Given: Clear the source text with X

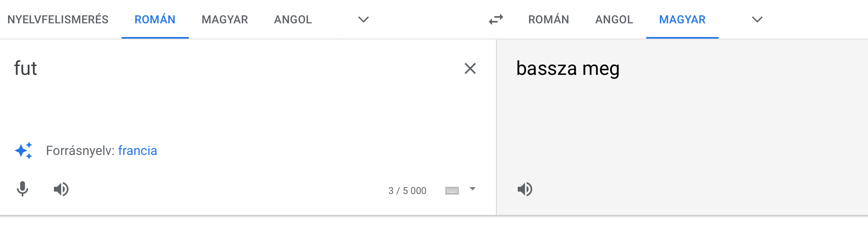Looking at the screenshot, I should (470, 68).
